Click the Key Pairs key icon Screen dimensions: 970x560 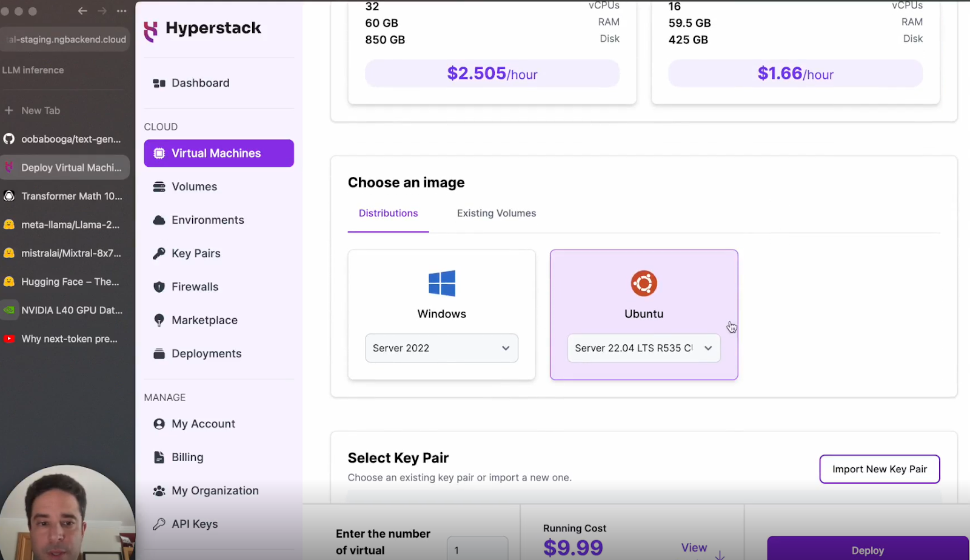pos(159,253)
